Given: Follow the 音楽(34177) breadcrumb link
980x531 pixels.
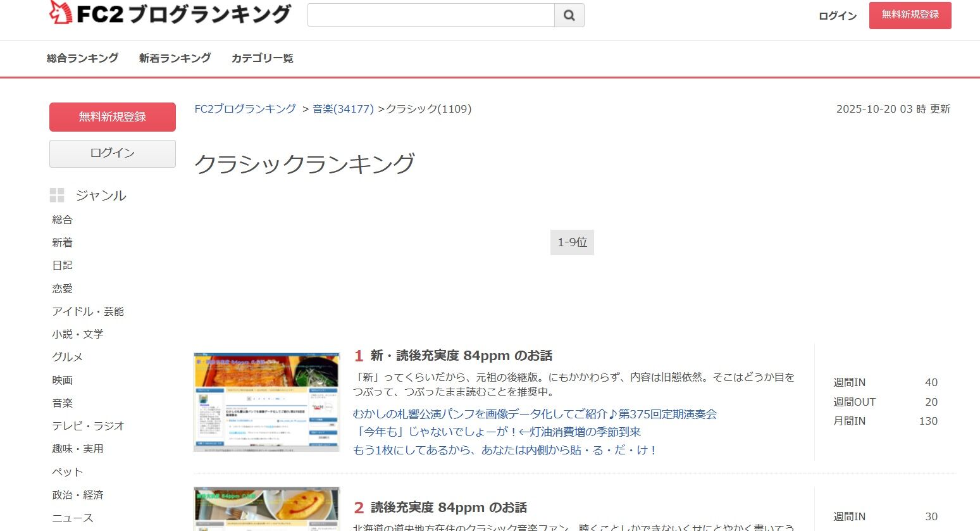Looking at the screenshot, I should click(x=344, y=109).
